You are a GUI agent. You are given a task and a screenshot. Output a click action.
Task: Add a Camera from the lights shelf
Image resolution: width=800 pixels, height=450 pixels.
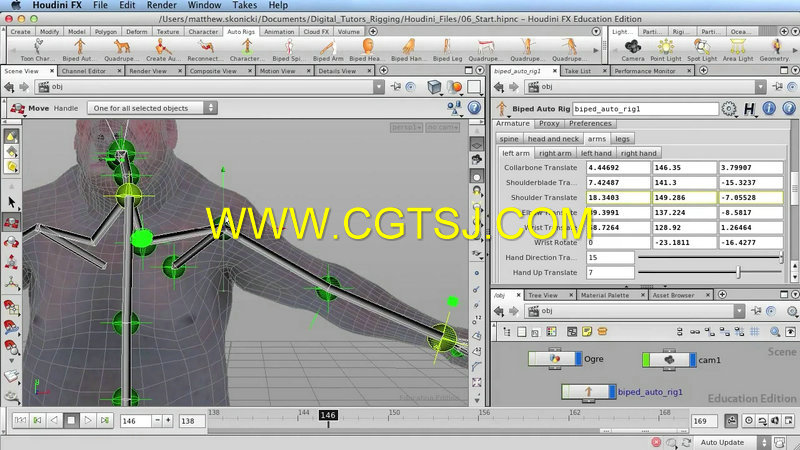(x=633, y=50)
